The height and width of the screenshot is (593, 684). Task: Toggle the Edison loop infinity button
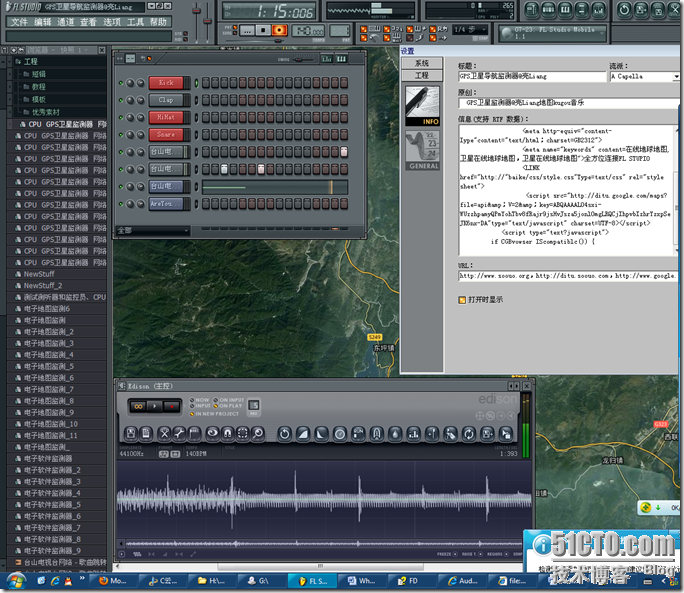tap(138, 406)
